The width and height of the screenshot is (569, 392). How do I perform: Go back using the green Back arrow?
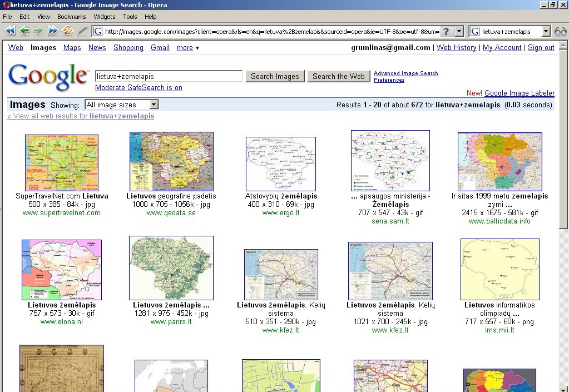24,31
